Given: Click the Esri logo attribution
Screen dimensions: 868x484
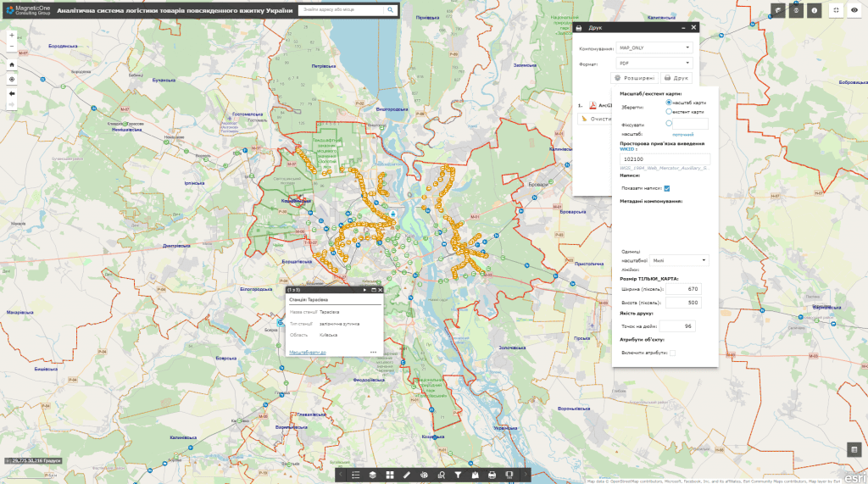Looking at the screenshot, I should pos(854,478).
